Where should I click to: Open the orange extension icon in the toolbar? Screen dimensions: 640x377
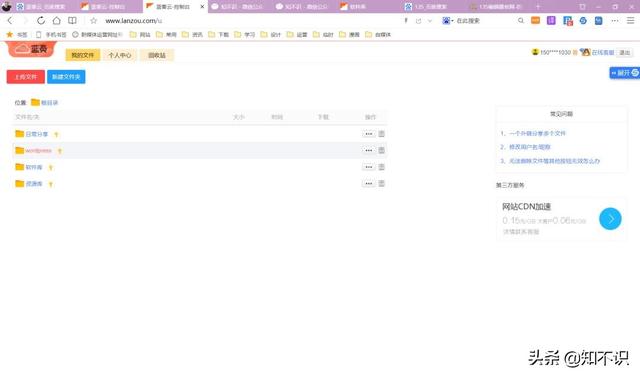point(536,20)
